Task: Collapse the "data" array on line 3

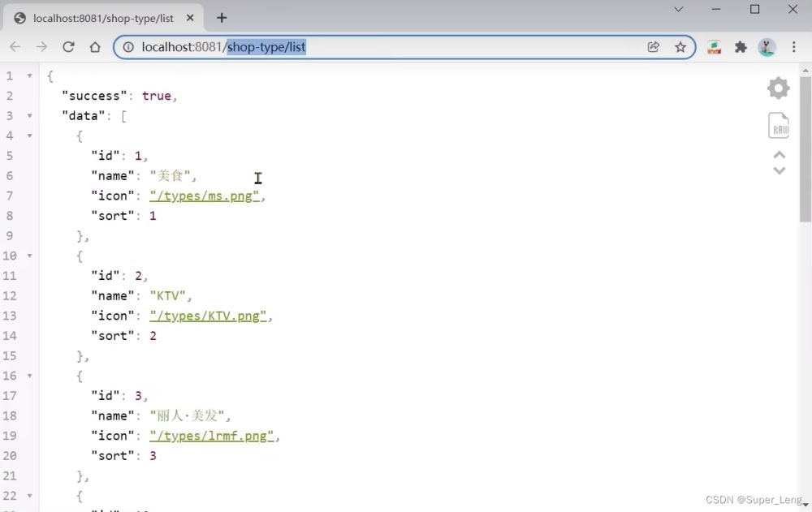Action: 30,116
